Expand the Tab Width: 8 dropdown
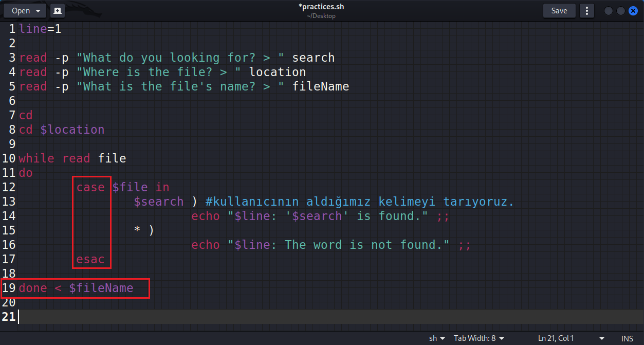Image resolution: width=644 pixels, height=345 pixels. [479, 338]
